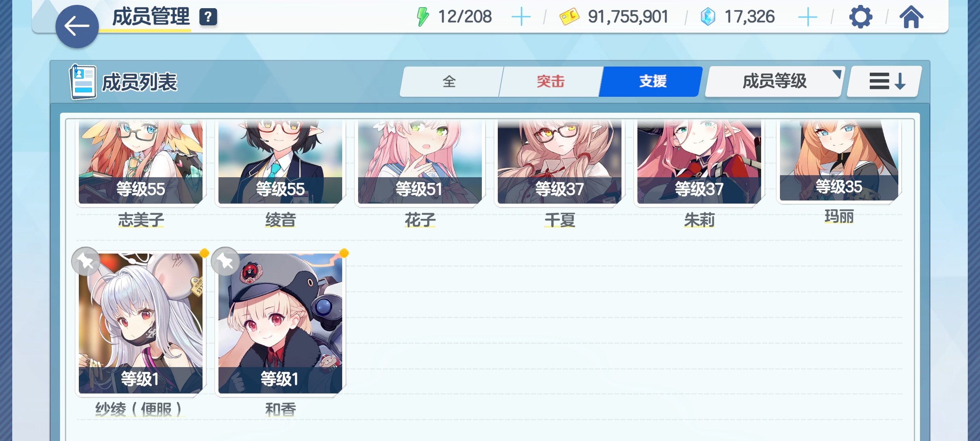Return to home via house icon
Screen dimensions: 980x441
911,17
